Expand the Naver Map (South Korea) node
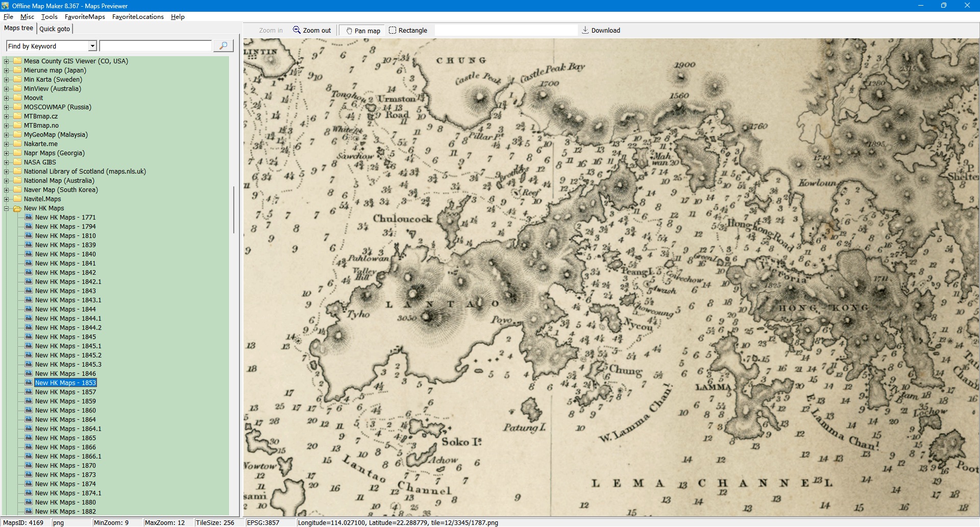Viewport: 980px width, 527px height. pos(7,190)
